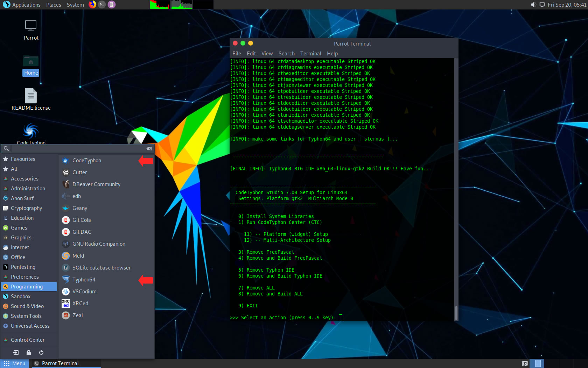Select Parrot Terminal taskbar entry
This screenshot has height=368, width=588.
(66, 363)
